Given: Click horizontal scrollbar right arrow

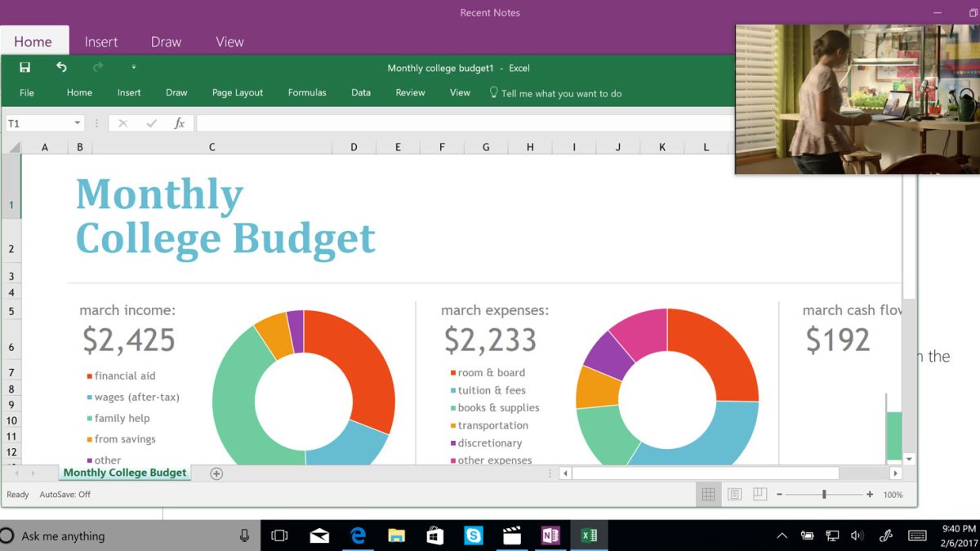Looking at the screenshot, I should tap(896, 473).
